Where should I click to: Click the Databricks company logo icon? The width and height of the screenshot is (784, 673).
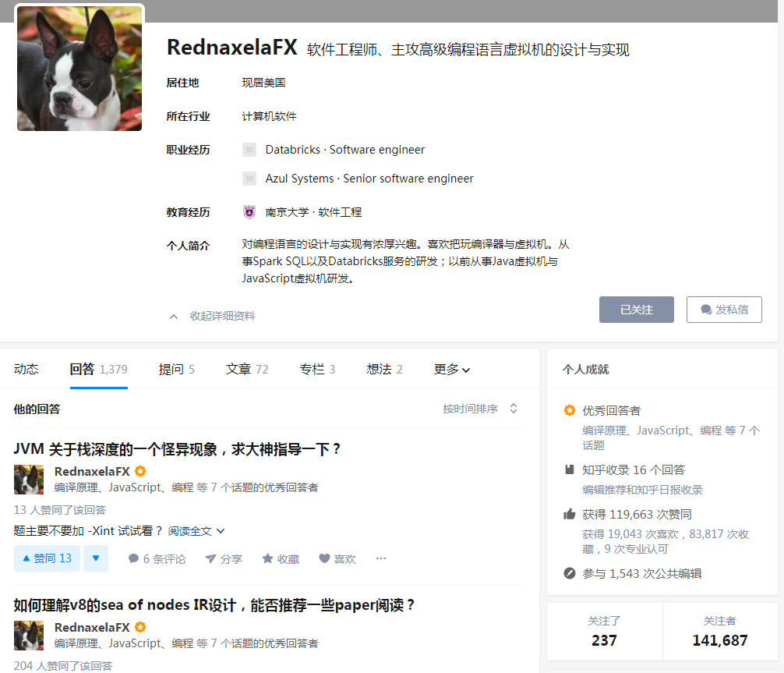(x=249, y=150)
